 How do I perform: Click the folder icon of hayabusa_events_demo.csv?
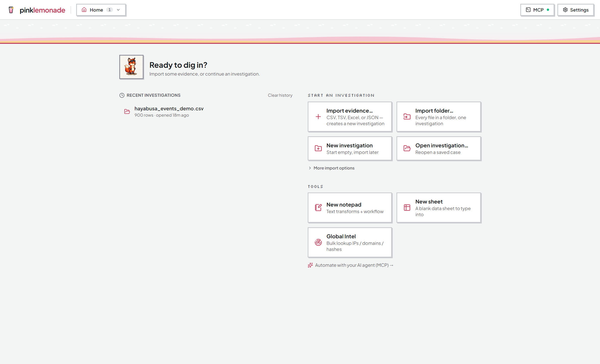tap(127, 112)
